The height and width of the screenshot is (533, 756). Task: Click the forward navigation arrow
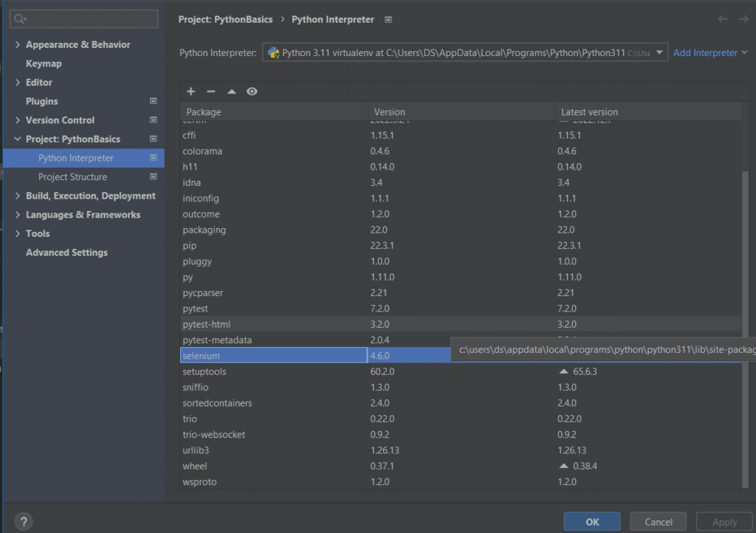point(743,19)
